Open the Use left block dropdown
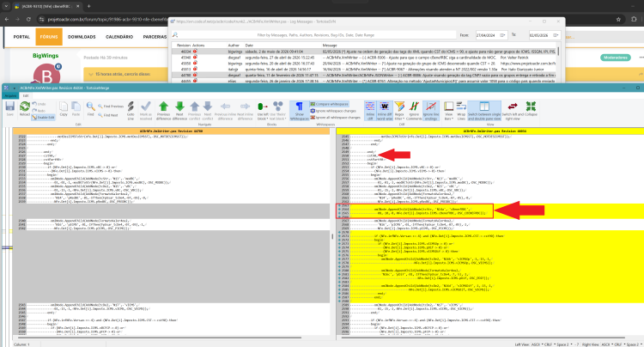The height and width of the screenshot is (347, 644). click(x=263, y=111)
